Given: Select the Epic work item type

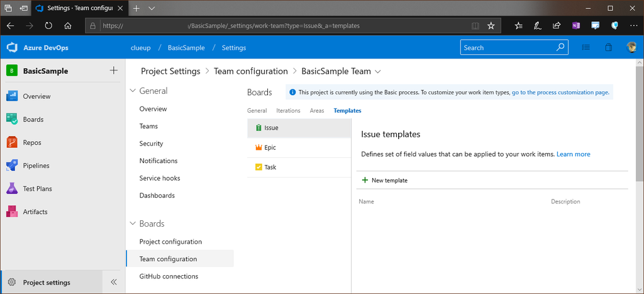Looking at the screenshot, I should (x=299, y=147).
